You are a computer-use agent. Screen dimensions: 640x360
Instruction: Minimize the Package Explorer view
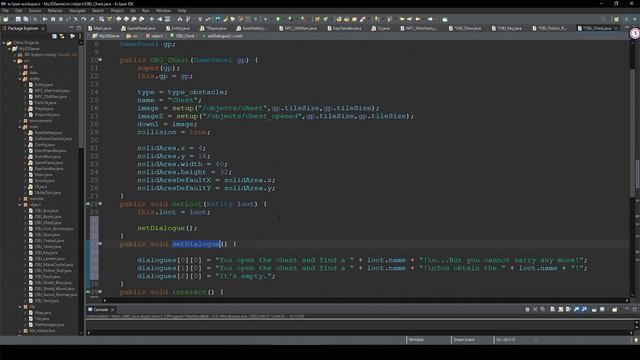[71, 28]
